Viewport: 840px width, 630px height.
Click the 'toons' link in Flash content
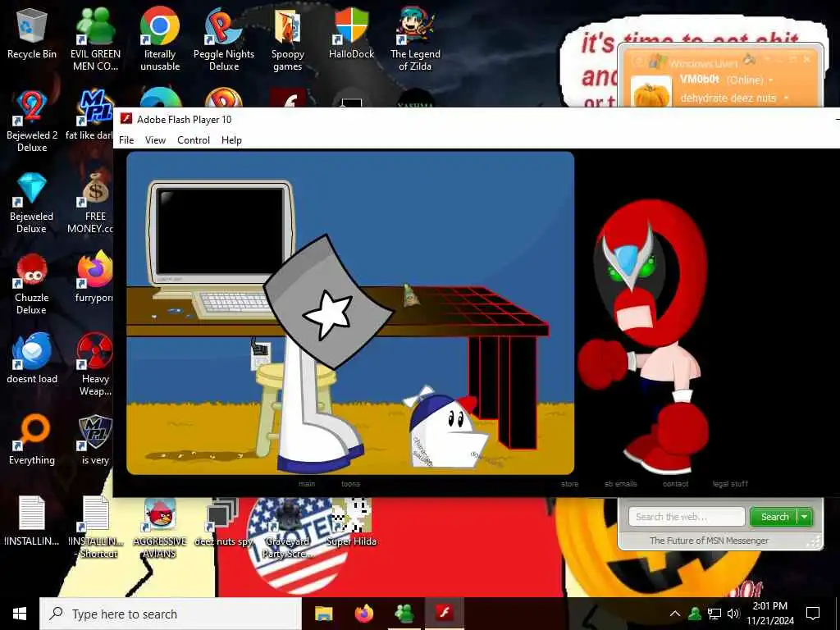[351, 484]
